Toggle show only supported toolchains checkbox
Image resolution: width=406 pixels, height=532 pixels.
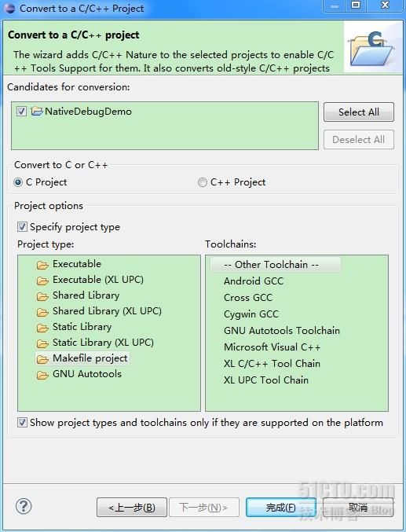(x=22, y=423)
